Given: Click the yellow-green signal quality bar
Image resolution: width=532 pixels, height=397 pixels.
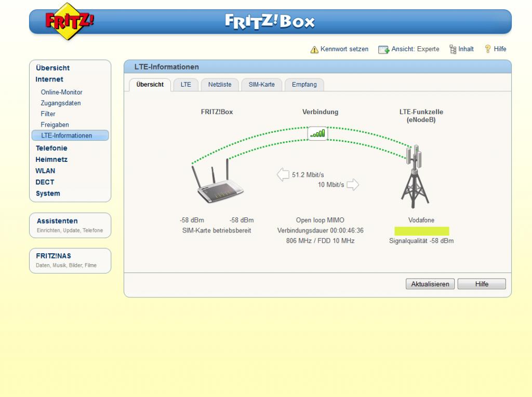Looking at the screenshot, I should 421,231.
